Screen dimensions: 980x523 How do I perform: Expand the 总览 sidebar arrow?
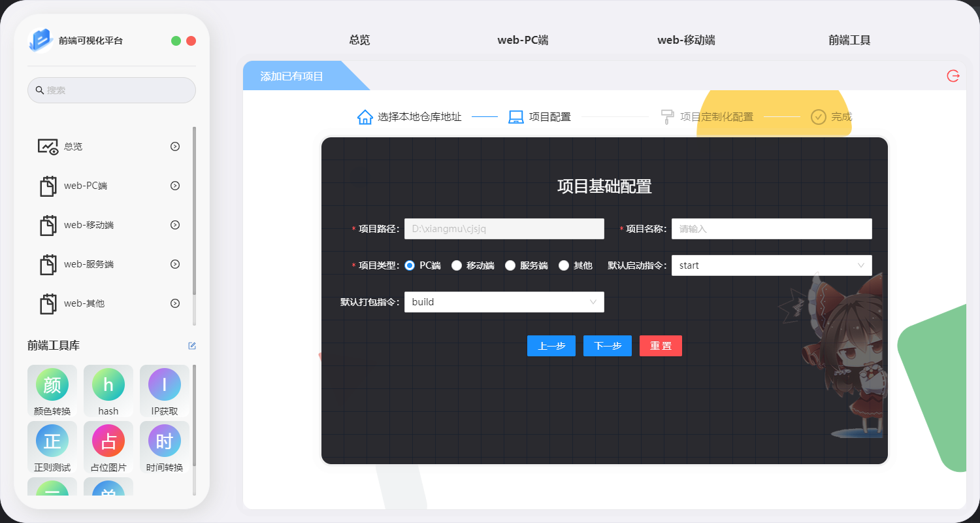pos(175,146)
